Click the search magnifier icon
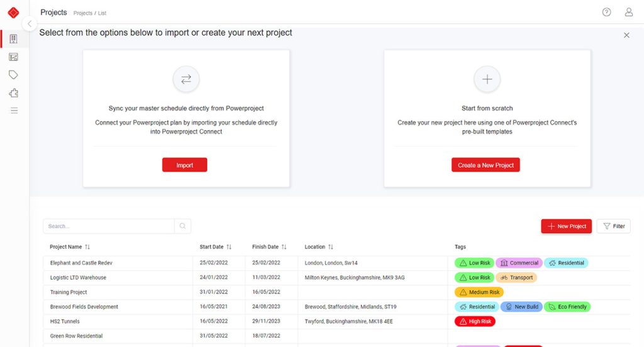Viewport: 644px width, 347px height. 182,226
